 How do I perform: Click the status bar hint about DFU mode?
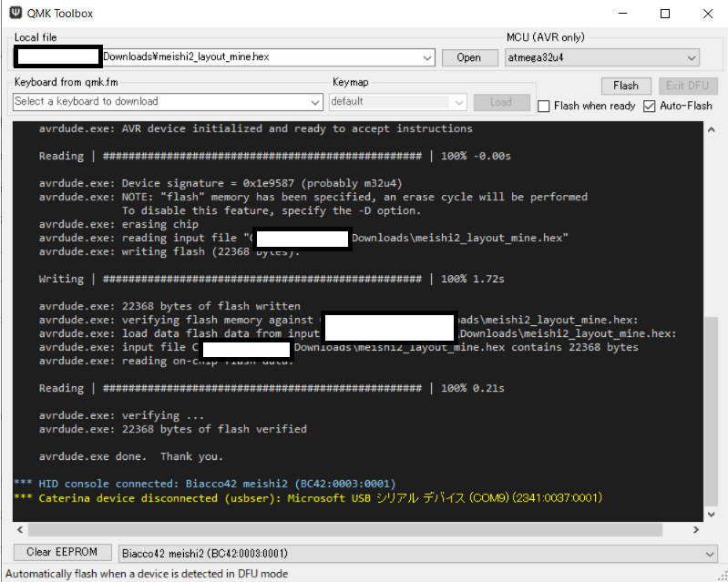[147, 574]
